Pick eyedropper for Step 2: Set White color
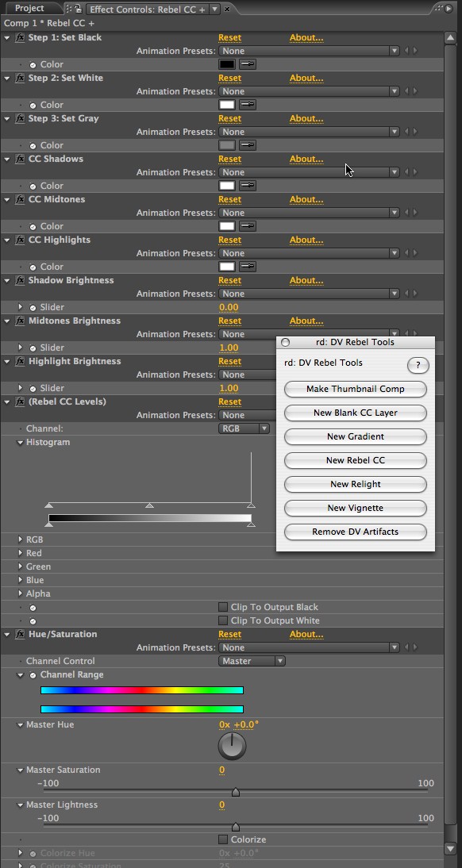 (248, 105)
